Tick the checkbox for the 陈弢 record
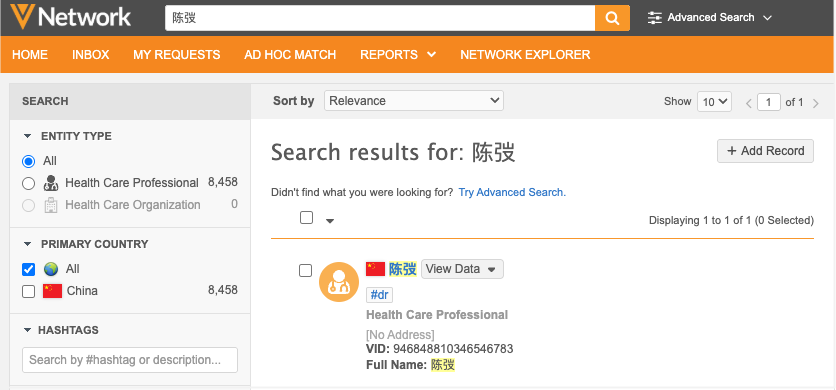This screenshot has height=390, width=836. click(306, 271)
